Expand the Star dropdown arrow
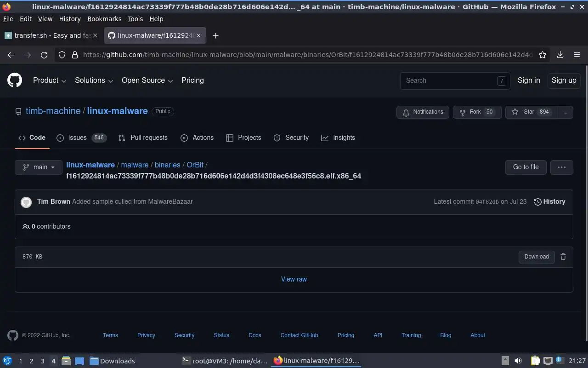This screenshot has height=368, width=588. pos(565,112)
